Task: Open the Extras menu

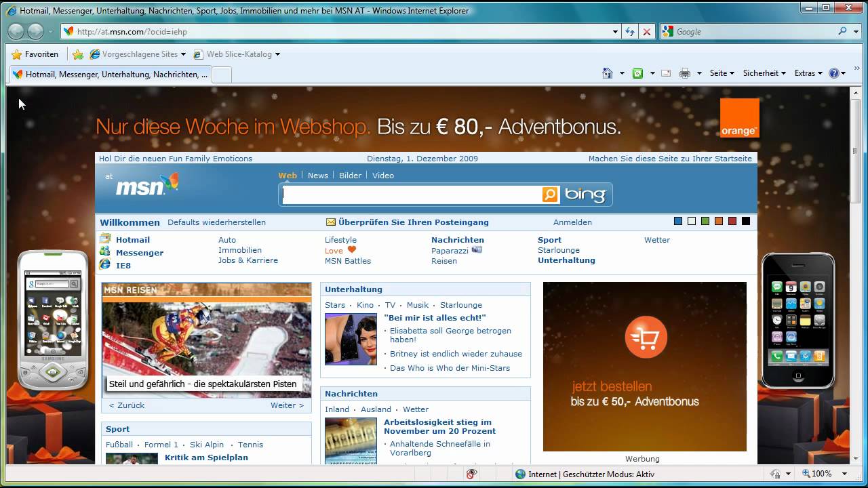Action: (808, 73)
